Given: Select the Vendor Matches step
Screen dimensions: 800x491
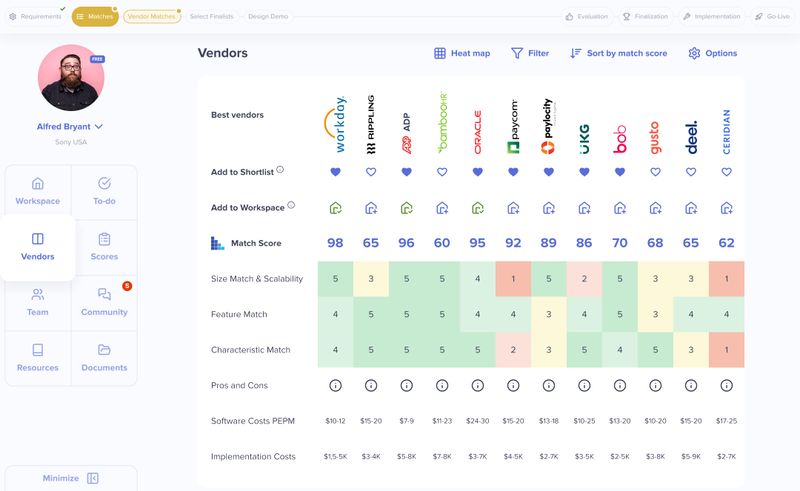Looking at the screenshot, I should tap(152, 16).
